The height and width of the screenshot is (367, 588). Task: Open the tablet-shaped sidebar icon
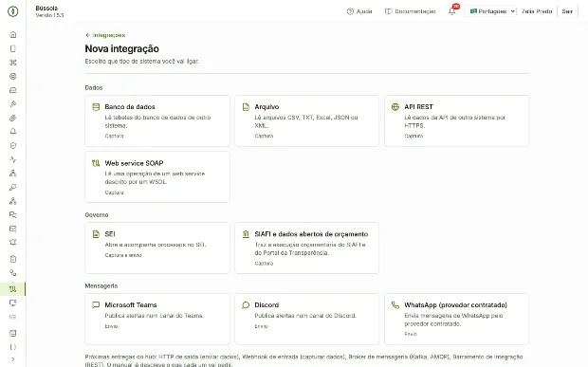[12, 48]
